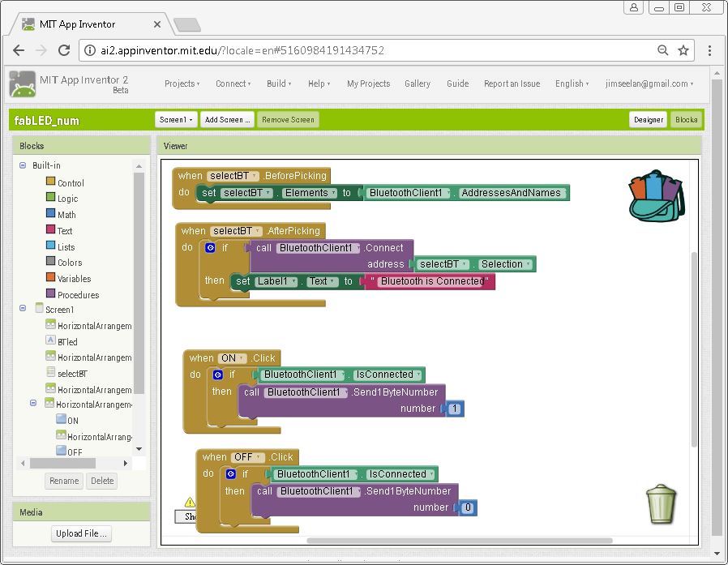Image resolution: width=728 pixels, height=565 pixels.
Task: Select the Logic blocks category
Action: click(62, 199)
